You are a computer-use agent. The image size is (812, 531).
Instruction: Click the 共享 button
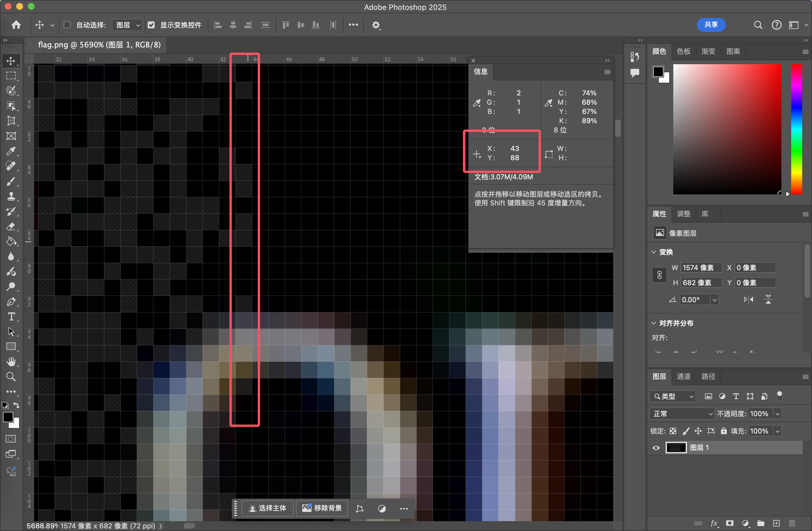click(711, 25)
